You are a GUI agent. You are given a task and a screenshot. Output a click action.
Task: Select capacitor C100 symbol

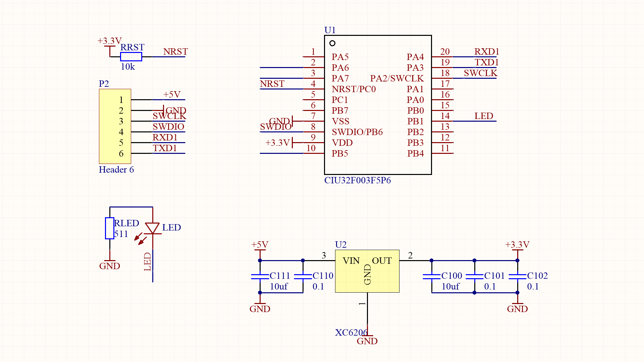coord(432,277)
